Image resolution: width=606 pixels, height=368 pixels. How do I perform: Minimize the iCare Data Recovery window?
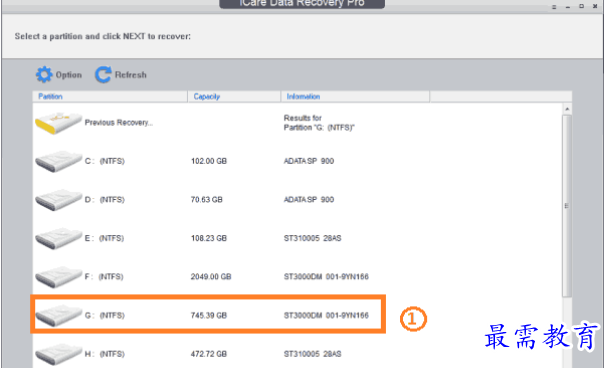click(x=568, y=7)
